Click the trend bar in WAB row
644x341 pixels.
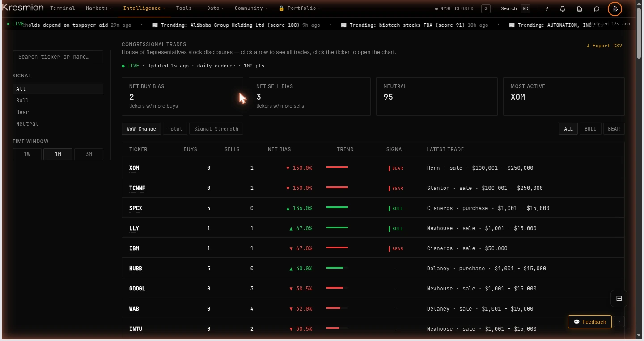pyautogui.click(x=337, y=308)
